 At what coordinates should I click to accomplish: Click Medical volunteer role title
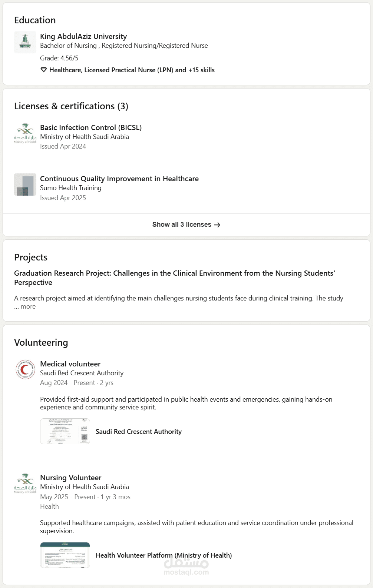pyautogui.click(x=70, y=364)
